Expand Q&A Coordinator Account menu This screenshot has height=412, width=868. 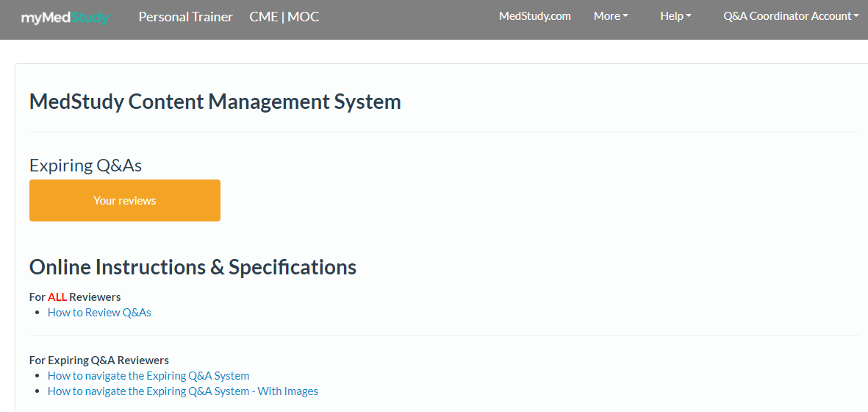tap(791, 16)
